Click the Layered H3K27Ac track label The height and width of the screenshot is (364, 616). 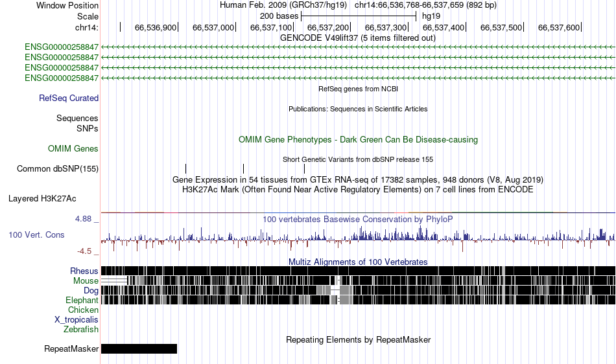(42, 198)
